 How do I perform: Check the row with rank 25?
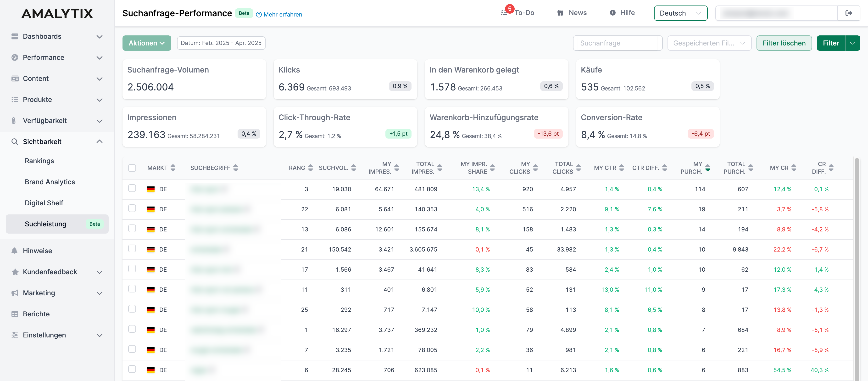[x=132, y=309]
